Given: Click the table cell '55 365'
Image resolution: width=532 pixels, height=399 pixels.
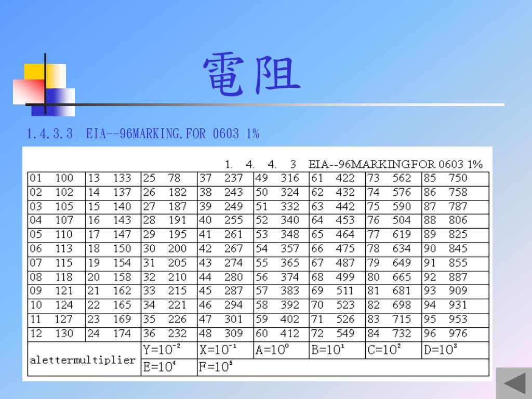Looking at the screenshot, I should [282, 263].
